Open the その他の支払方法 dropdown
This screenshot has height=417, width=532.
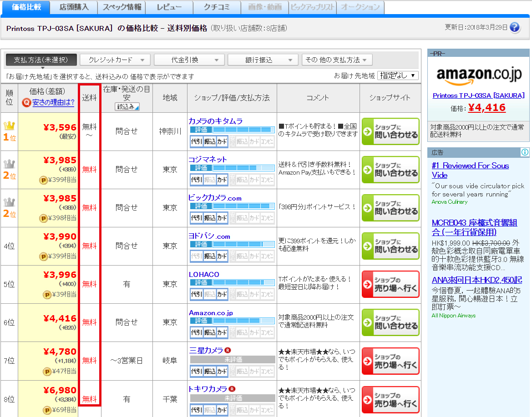click(337, 60)
